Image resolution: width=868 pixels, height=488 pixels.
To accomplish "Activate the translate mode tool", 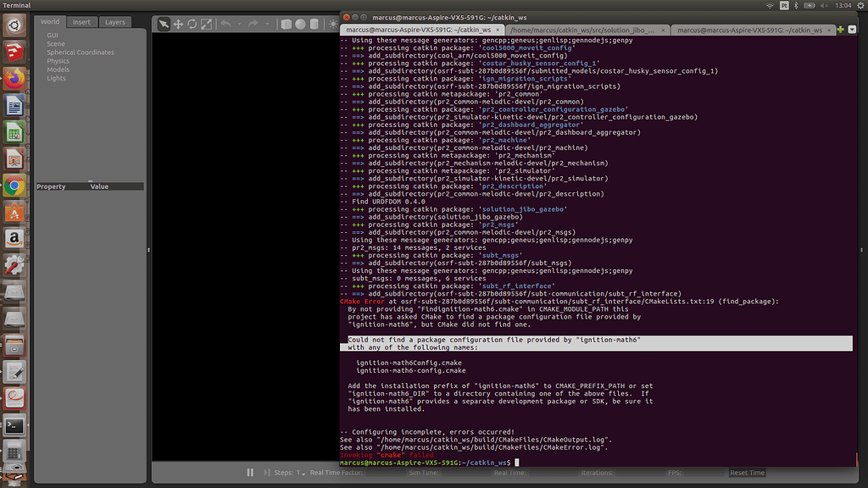I will [179, 24].
